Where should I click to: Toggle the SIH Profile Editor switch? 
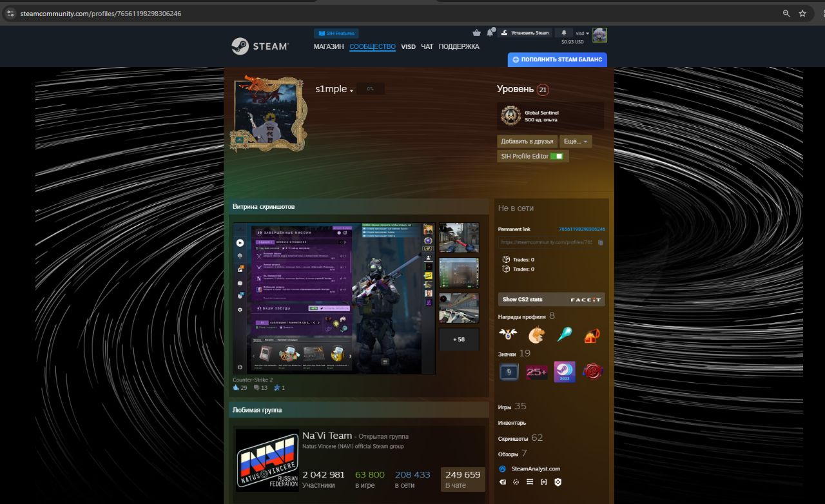pyautogui.click(x=556, y=156)
